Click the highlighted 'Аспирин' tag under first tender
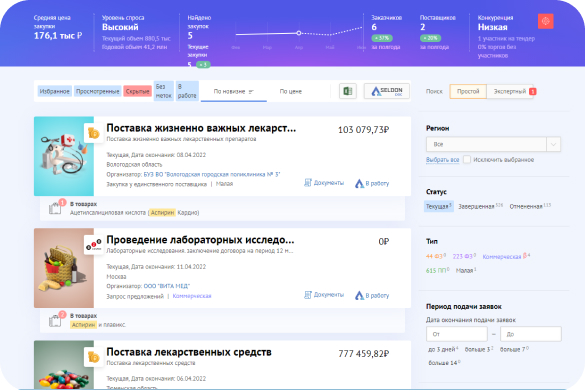 162,213
